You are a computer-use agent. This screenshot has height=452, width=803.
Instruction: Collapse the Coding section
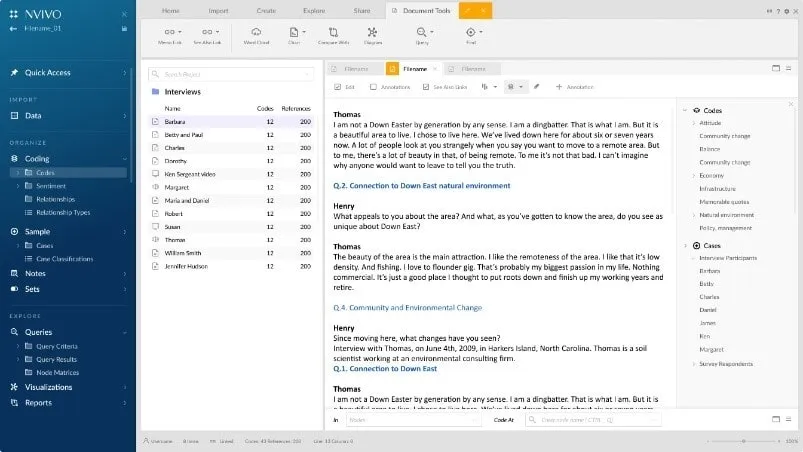[x=124, y=159]
